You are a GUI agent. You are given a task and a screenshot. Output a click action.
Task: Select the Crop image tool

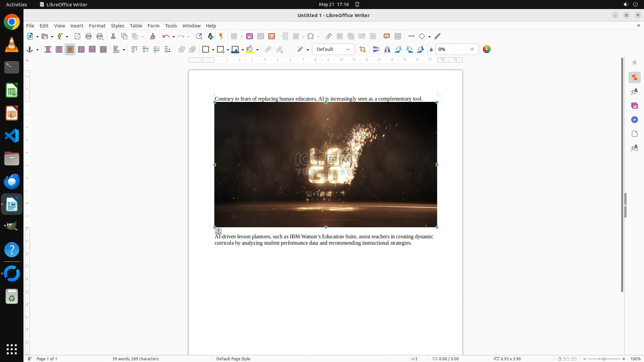click(362, 49)
